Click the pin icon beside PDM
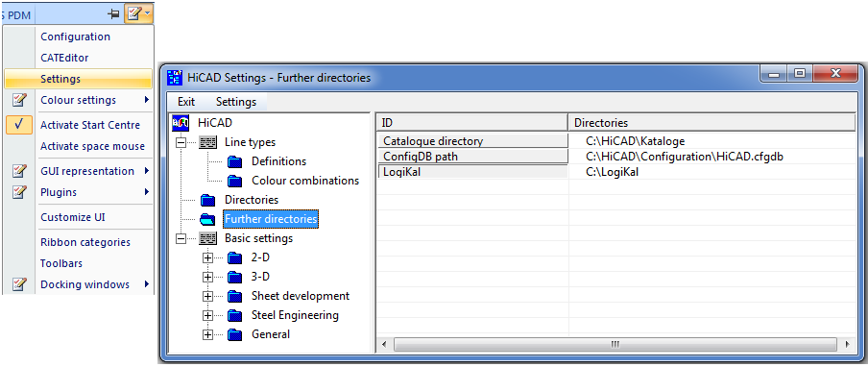 pyautogui.click(x=114, y=13)
